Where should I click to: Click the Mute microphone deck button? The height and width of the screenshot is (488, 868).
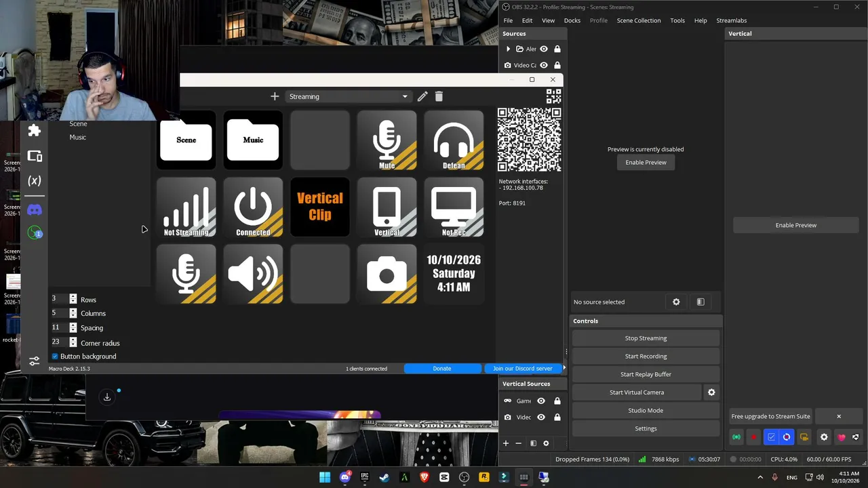(x=387, y=140)
